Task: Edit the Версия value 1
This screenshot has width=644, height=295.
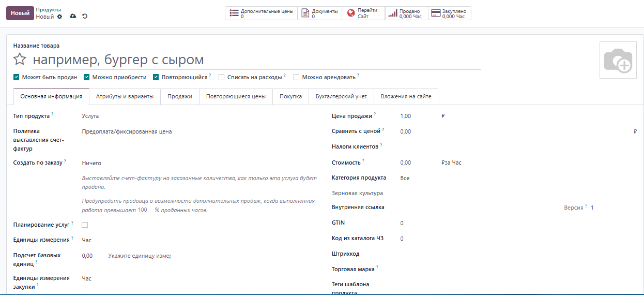Action: [x=614, y=208]
